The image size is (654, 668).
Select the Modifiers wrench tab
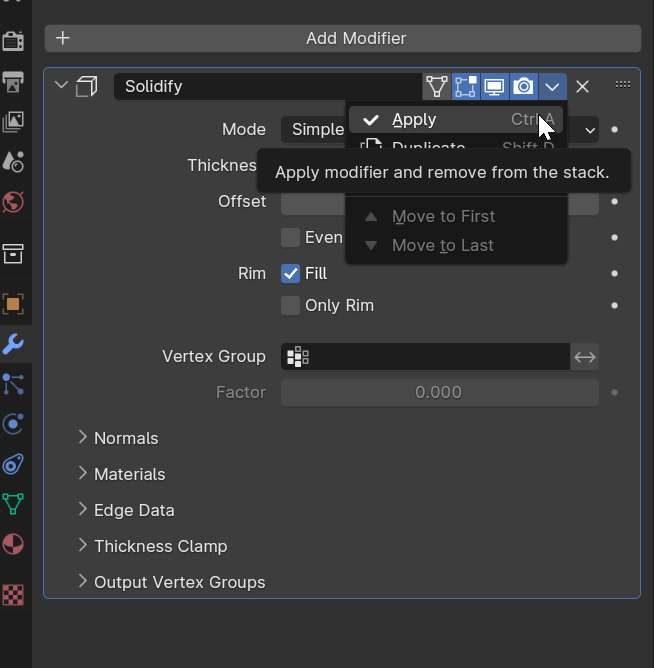[x=13, y=344]
